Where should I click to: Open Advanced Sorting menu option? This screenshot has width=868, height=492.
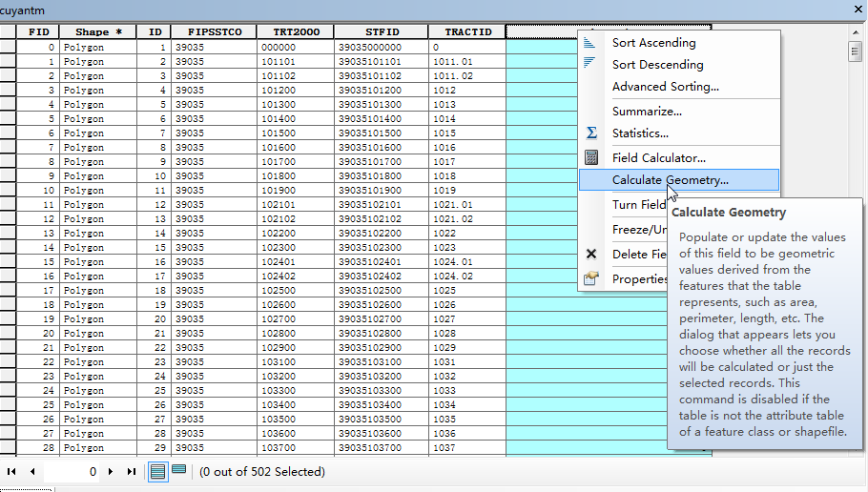(x=666, y=87)
